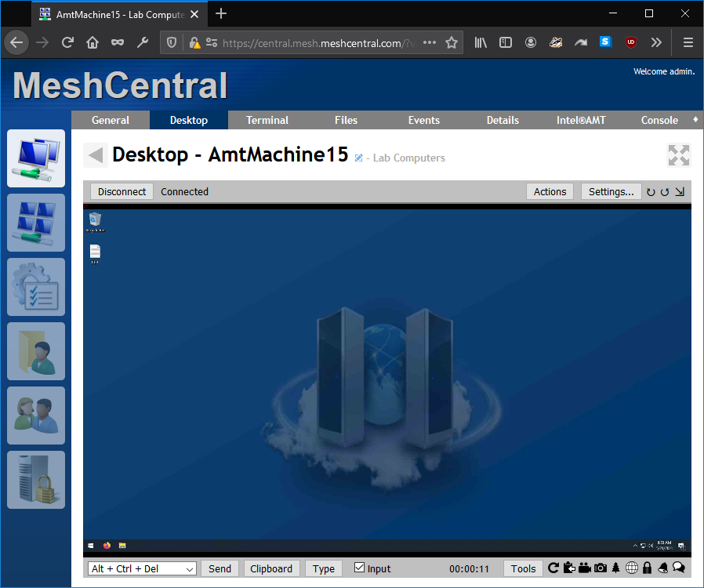Rotate the remote display clockwise

coord(665,191)
